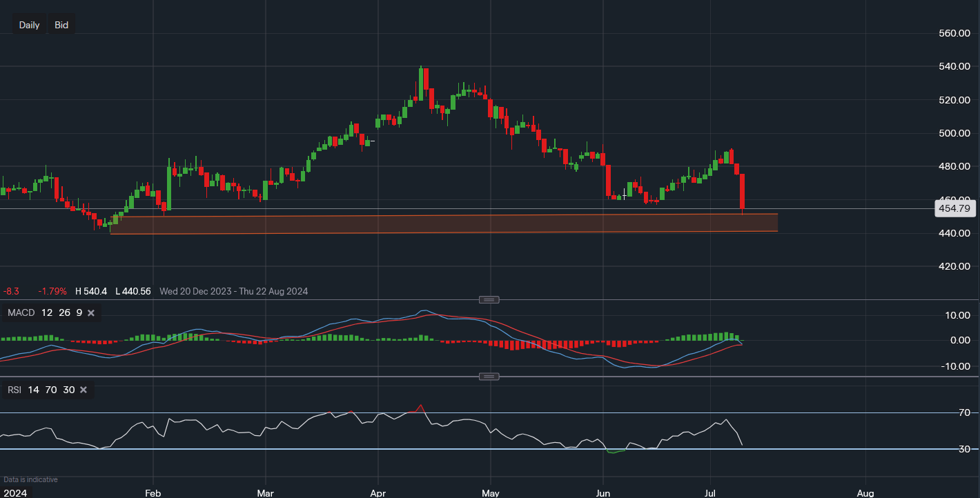This screenshot has height=498, width=980.
Task: Click the RSI 30 oversold level label
Action: point(964,449)
